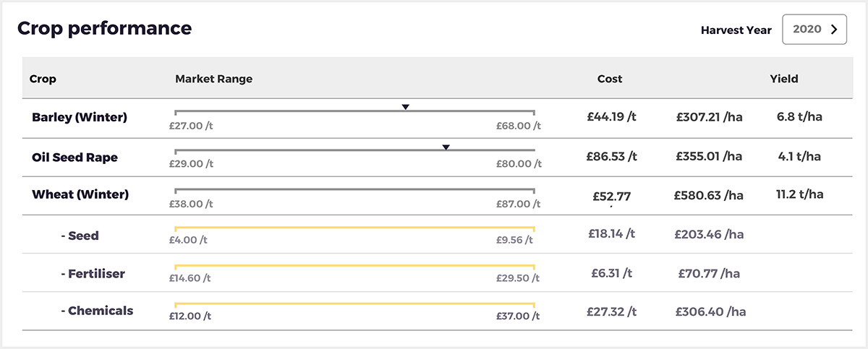
Task: Select the Barley (Winter) market range marker
Action: point(406,107)
